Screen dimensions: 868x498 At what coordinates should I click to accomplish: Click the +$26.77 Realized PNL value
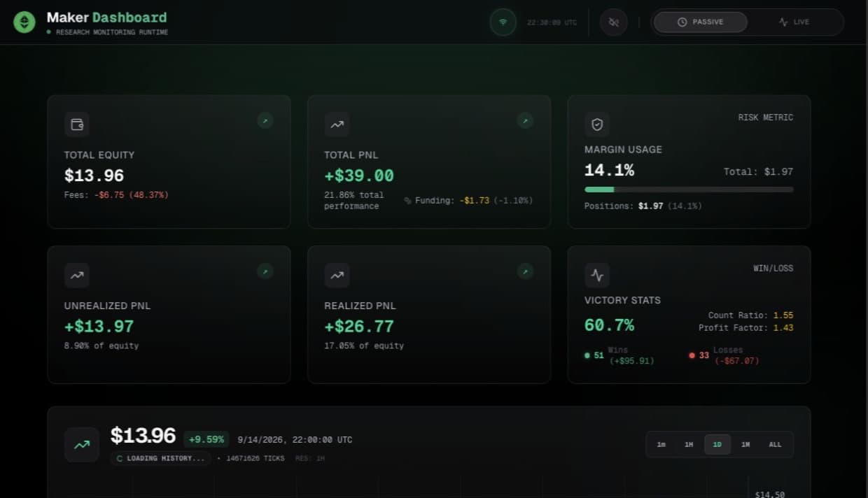359,327
